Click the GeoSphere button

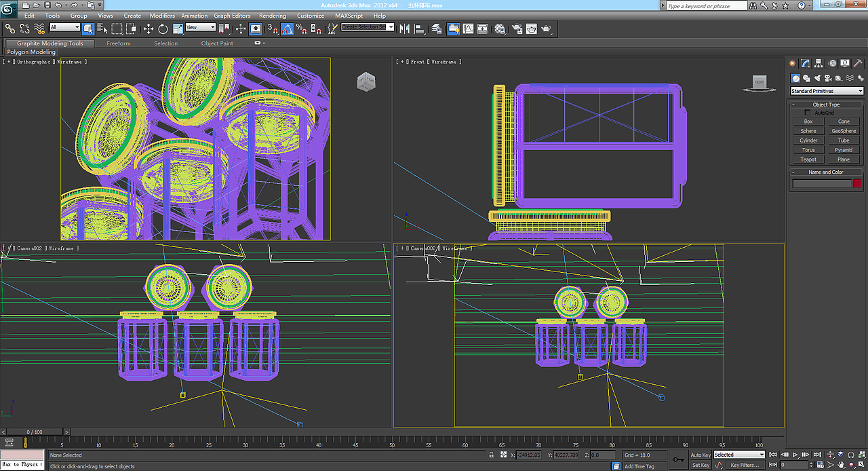click(844, 131)
